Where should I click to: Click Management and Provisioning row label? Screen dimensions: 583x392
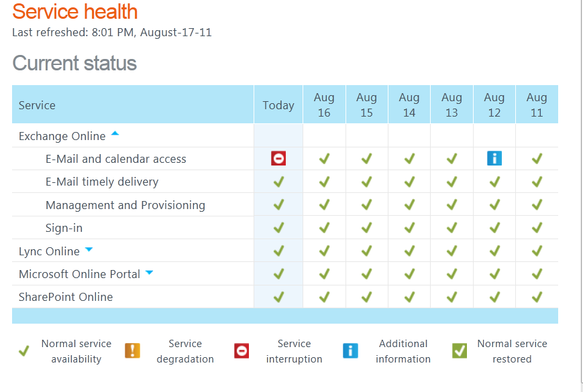tap(125, 205)
